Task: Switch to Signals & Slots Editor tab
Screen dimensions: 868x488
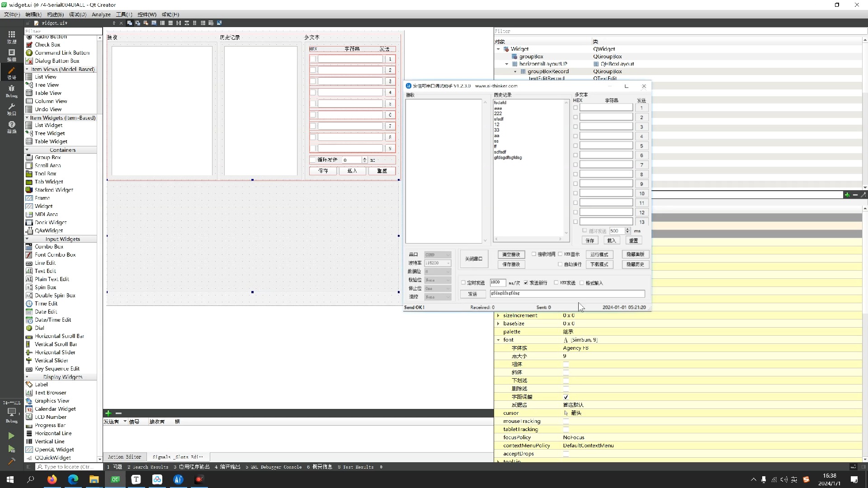Action: pyautogui.click(x=178, y=457)
